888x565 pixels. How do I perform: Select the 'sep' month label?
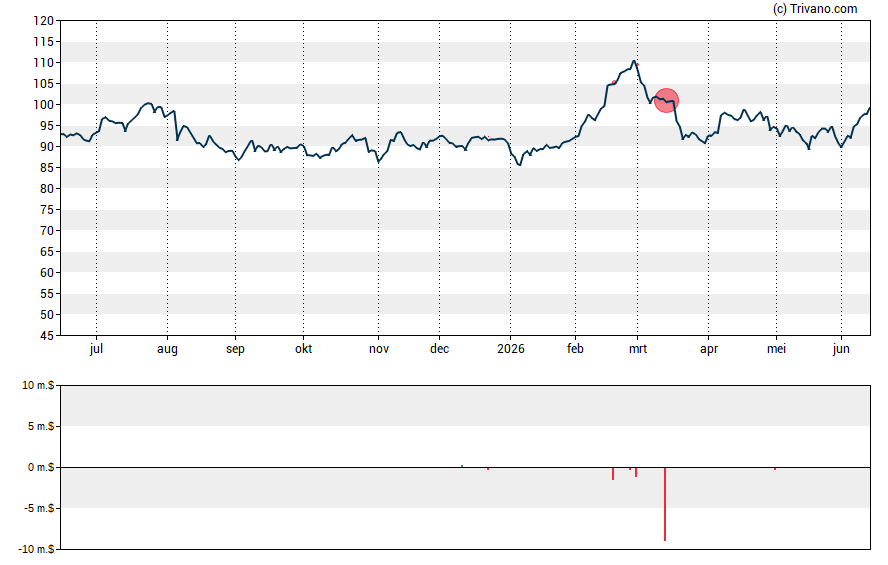tap(236, 349)
